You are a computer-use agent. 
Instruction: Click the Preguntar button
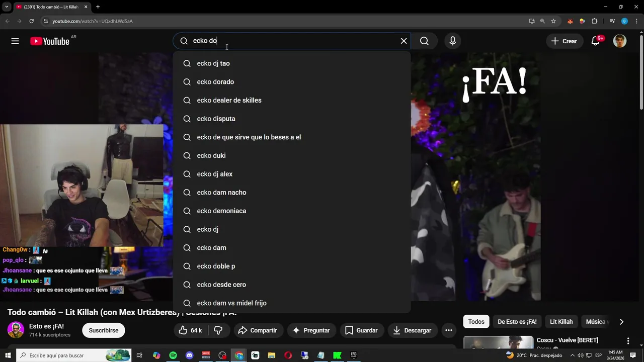pos(311,330)
